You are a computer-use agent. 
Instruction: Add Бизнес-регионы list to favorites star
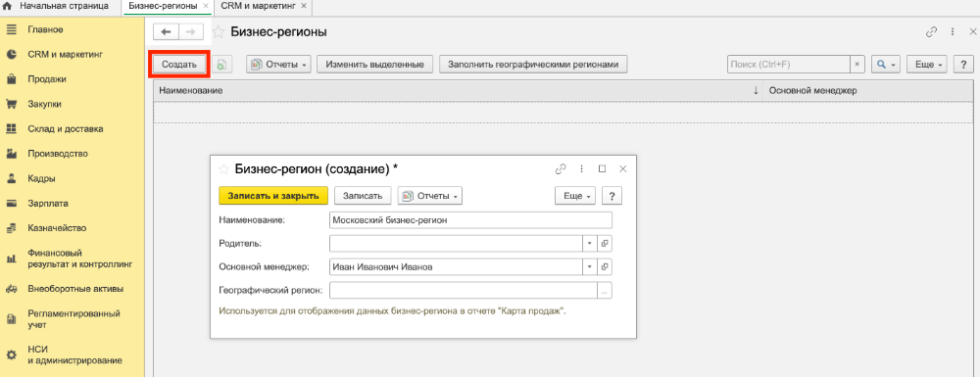tap(219, 32)
